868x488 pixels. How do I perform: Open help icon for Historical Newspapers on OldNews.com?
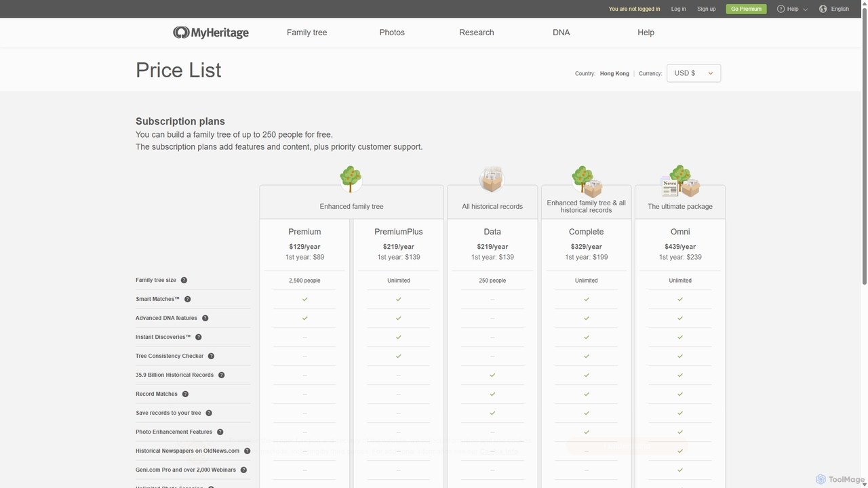point(247,451)
